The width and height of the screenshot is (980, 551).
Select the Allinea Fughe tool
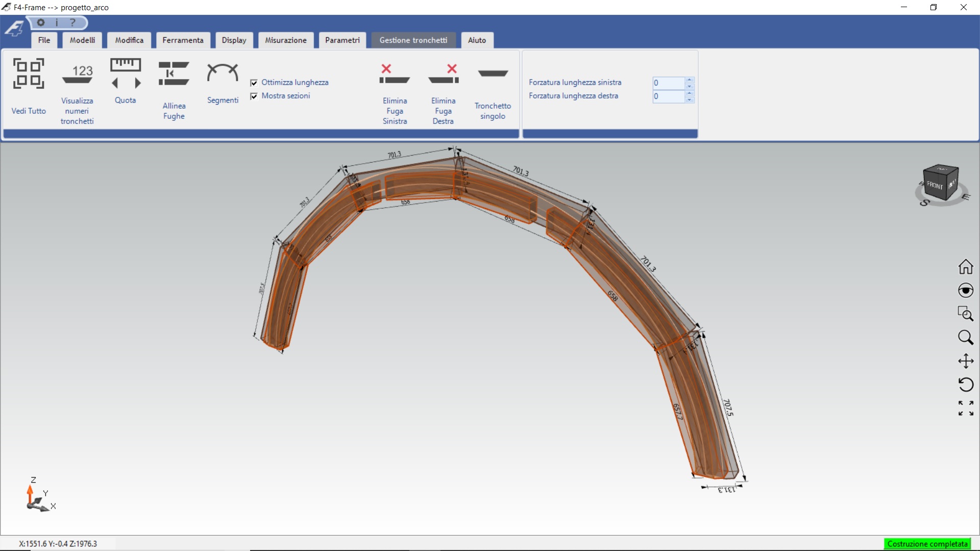point(174,74)
